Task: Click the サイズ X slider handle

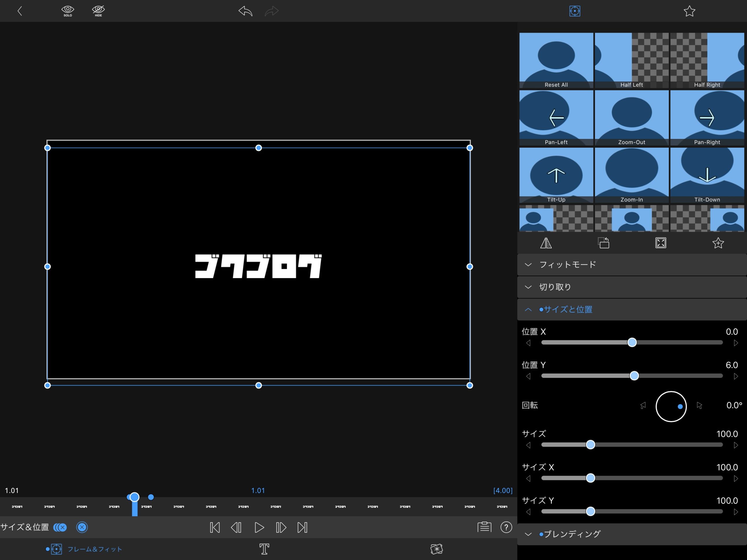Action: coord(590,478)
